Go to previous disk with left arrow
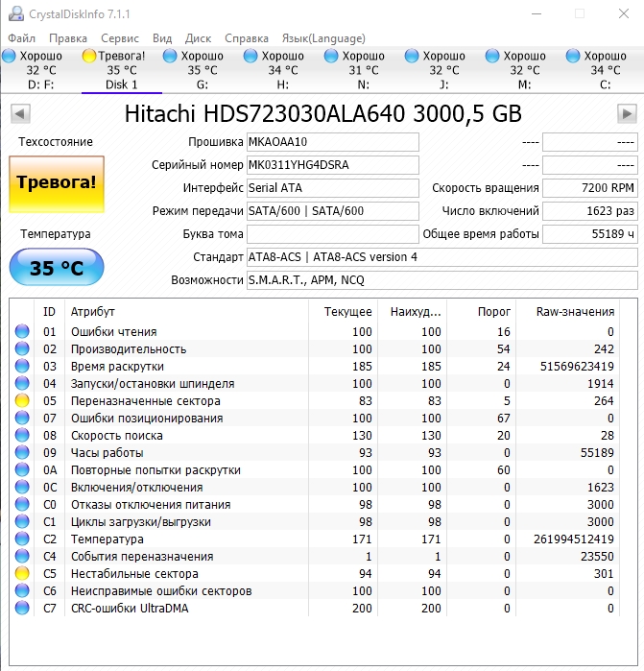Screen dimensions: 644x671 pyautogui.click(x=20, y=114)
